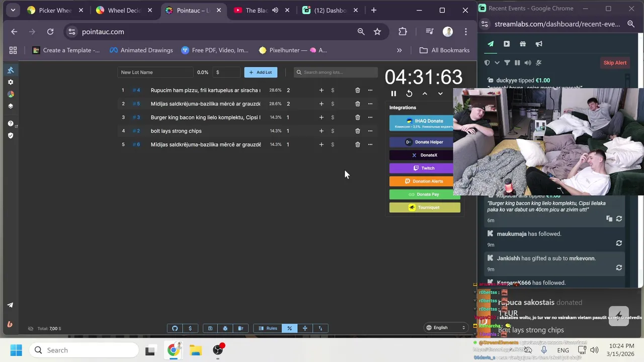Open All Bookmarks folder
Image resolution: width=644 pixels, height=362 pixels.
point(445,50)
